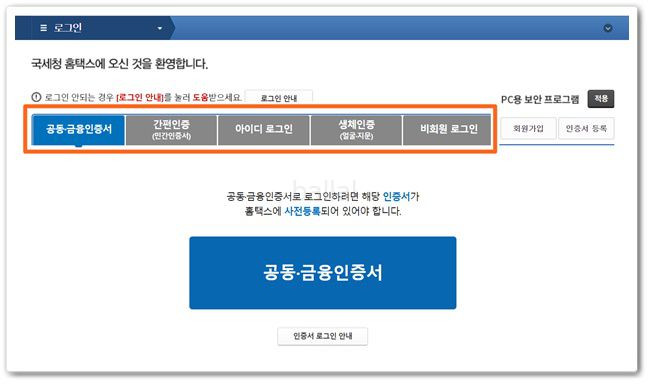Switch to the 간편인증 (민간인증서) tab
The image size is (650, 384).
(171, 130)
